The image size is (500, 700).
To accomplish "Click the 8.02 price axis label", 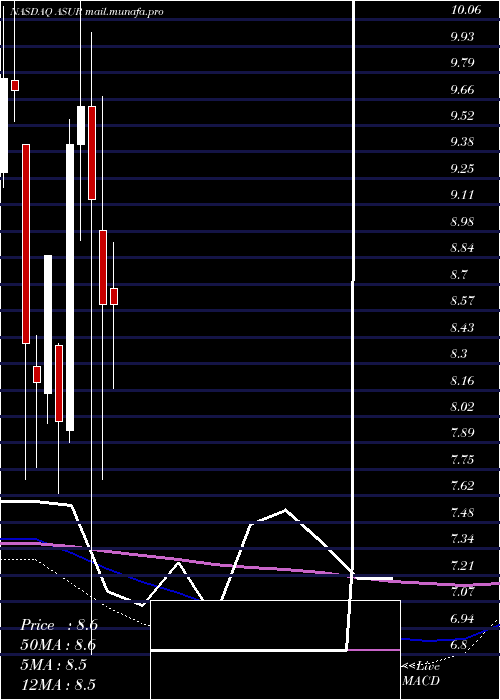I will tap(462, 407).
